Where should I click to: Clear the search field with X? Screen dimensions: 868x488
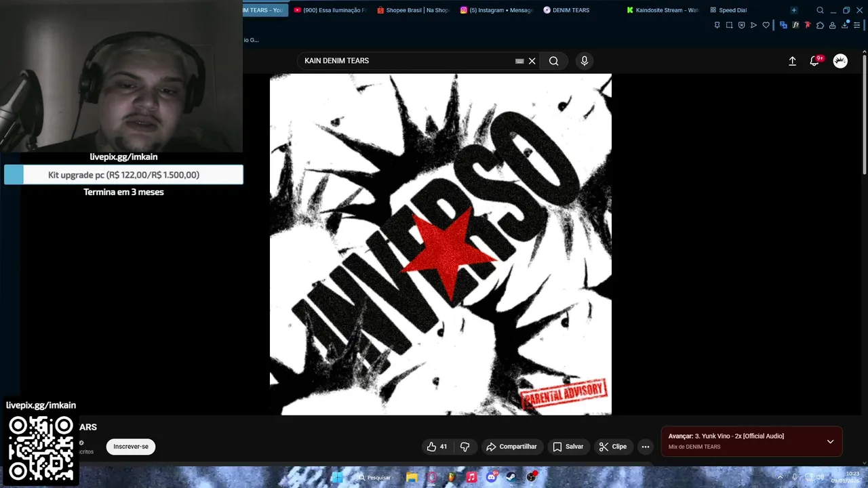point(532,61)
